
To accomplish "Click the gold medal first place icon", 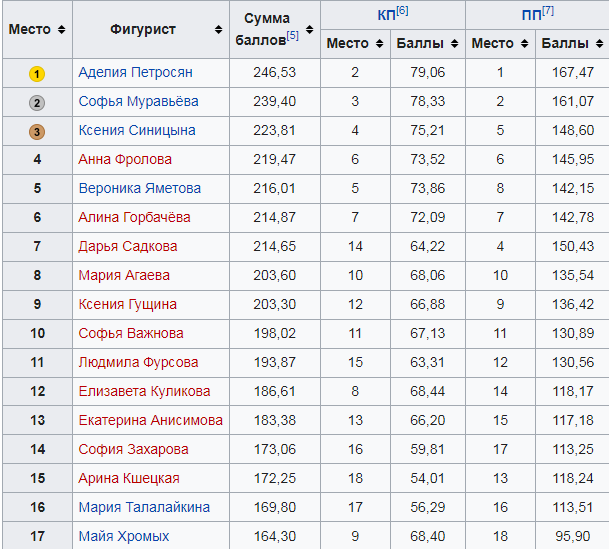I will 37,73.
